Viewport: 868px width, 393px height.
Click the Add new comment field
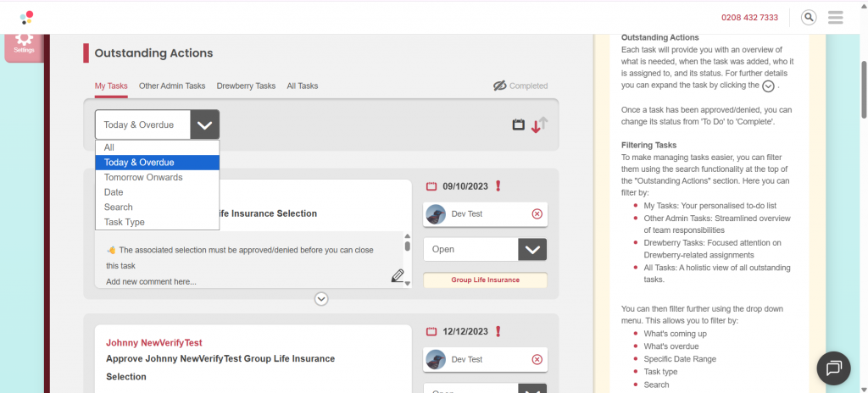coord(151,281)
